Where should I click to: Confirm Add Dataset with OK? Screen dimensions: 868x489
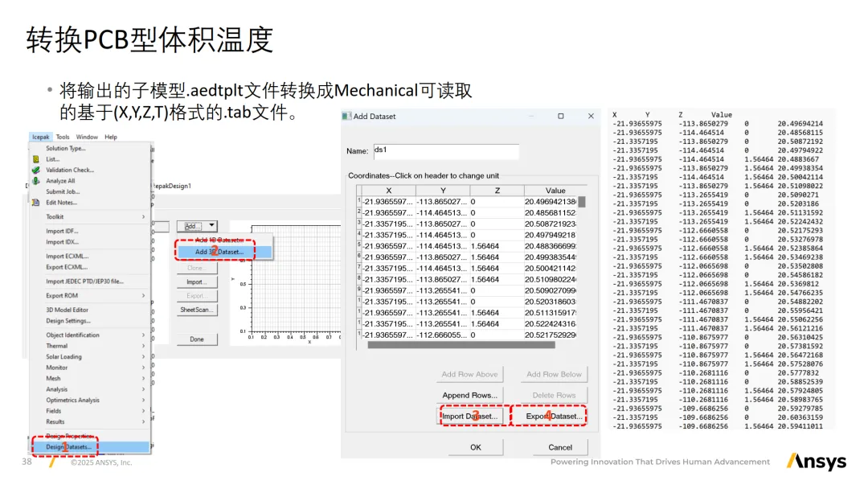(x=476, y=447)
